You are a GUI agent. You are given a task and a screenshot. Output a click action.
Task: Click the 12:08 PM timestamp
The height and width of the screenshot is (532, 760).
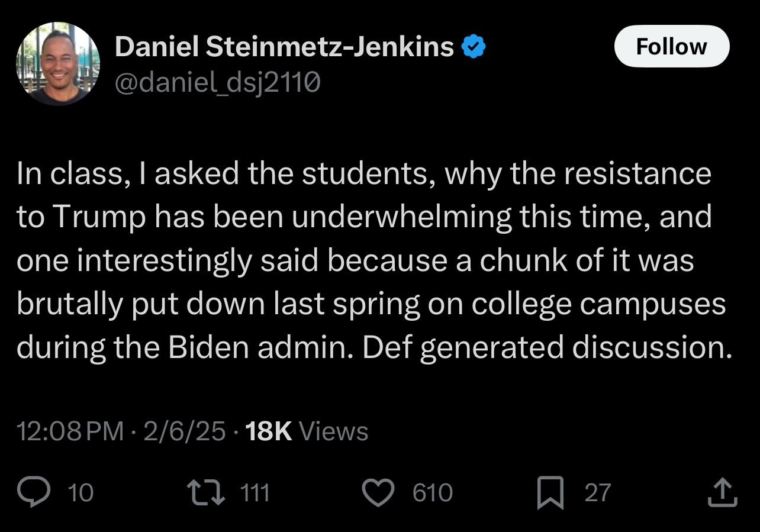(x=70, y=431)
